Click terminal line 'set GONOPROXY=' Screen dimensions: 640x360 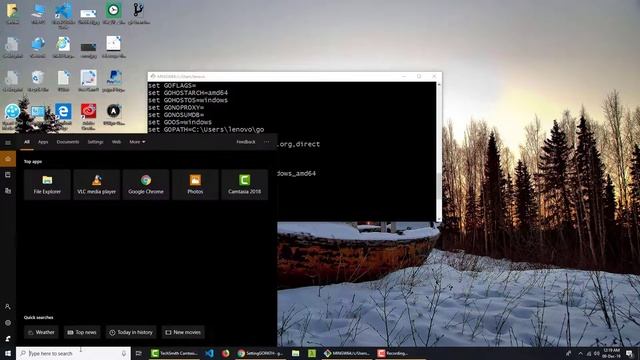coord(176,108)
